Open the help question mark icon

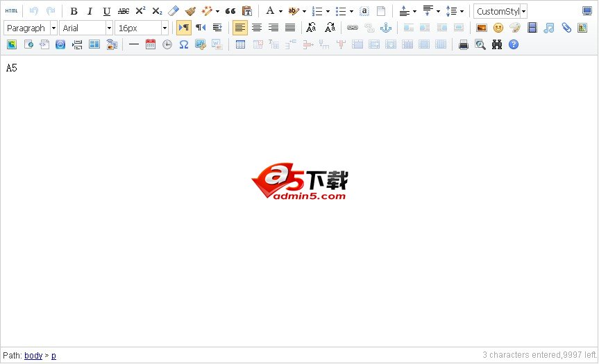coord(514,44)
